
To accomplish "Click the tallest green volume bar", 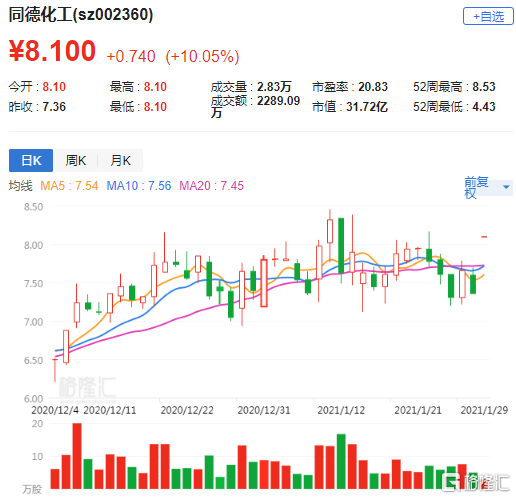I will tap(341, 461).
